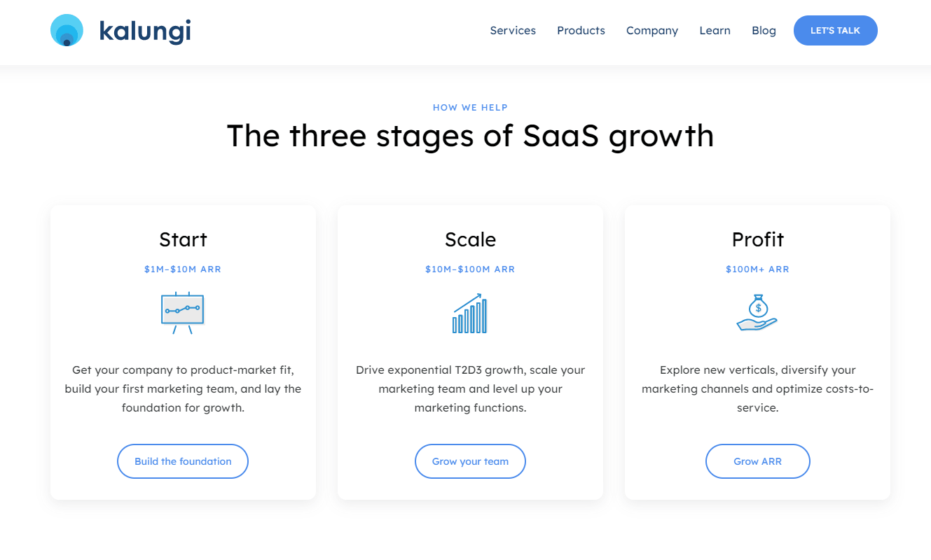The image size is (931, 560).
Task: Click the $1M–$10M ARR label
Action: 183,269
